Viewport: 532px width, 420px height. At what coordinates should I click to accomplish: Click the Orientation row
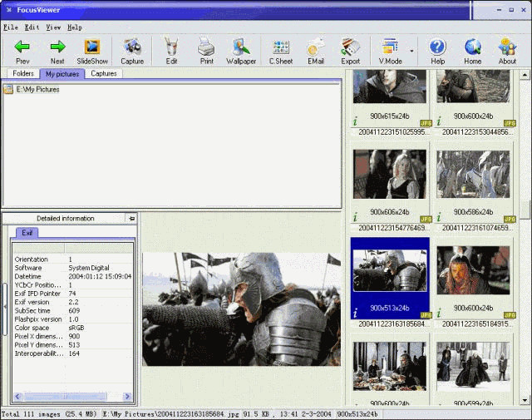tap(72, 259)
